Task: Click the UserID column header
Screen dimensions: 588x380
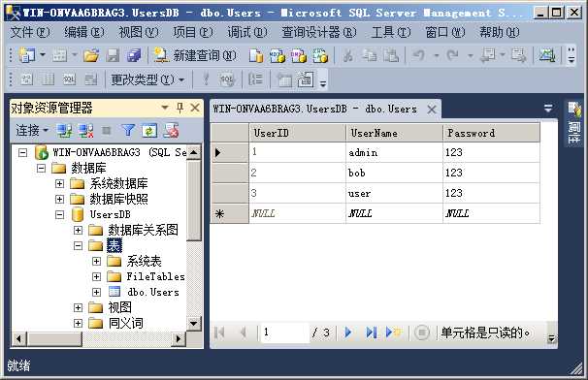Action: pos(297,133)
